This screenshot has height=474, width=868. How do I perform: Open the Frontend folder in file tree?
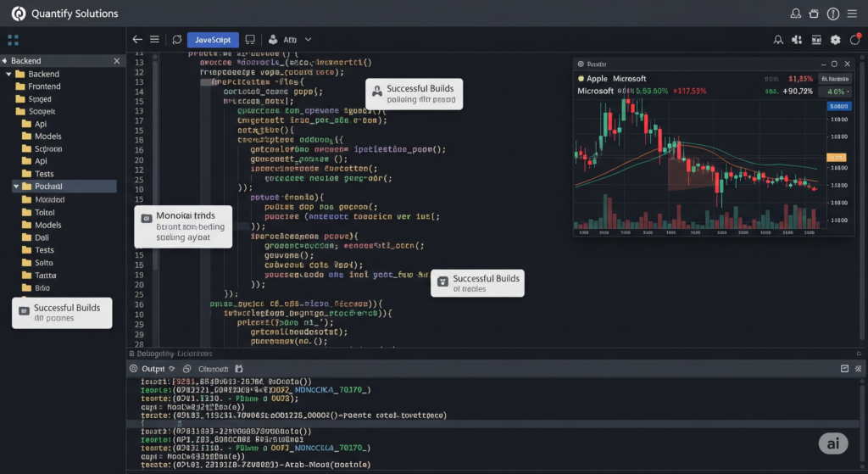pos(44,86)
